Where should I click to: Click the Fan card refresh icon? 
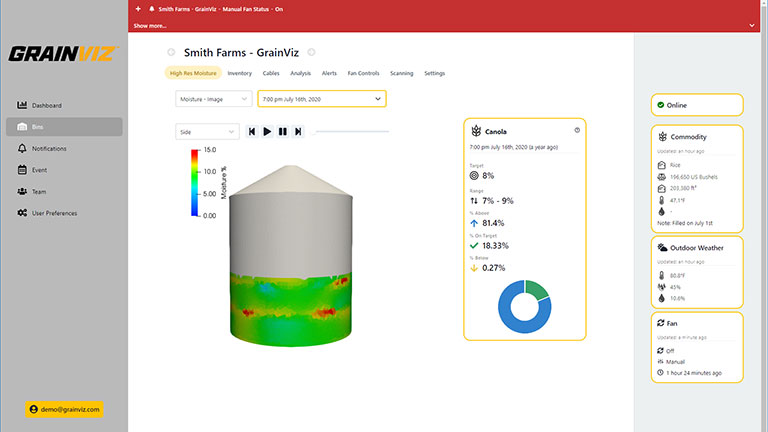tap(661, 323)
